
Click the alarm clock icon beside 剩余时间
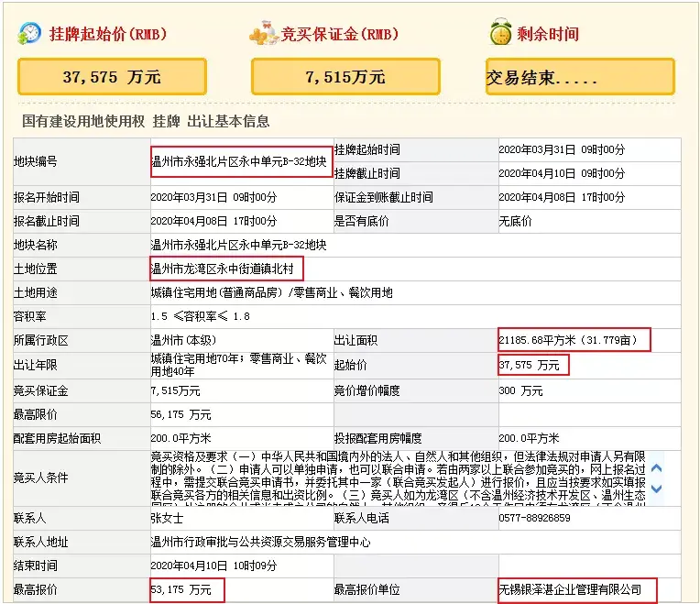(500, 32)
